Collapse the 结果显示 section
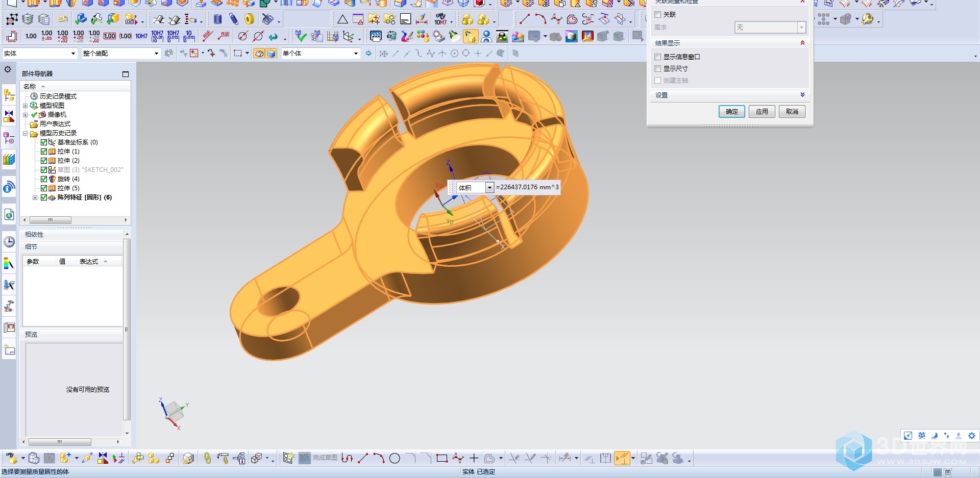This screenshot has width=980, height=478. coord(802,43)
